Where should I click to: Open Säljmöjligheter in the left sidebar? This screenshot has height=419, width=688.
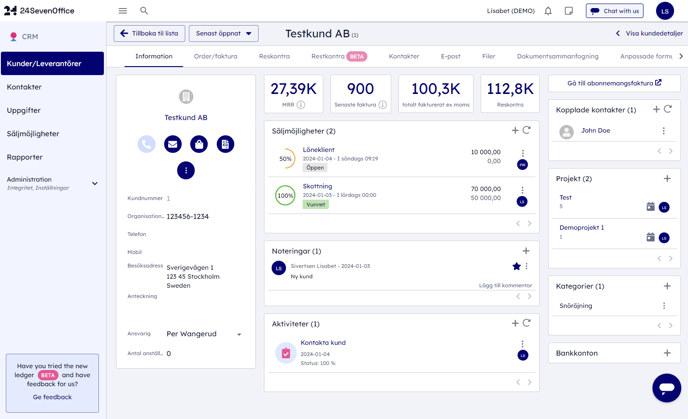coord(33,133)
